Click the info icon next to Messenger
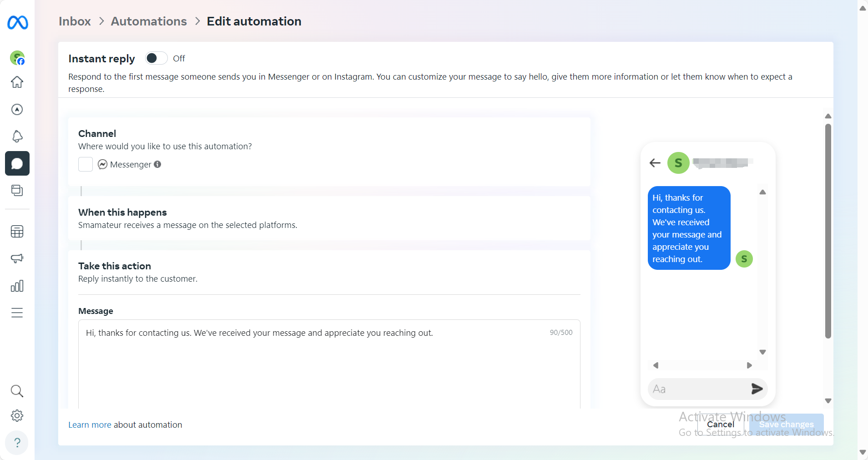The width and height of the screenshot is (868, 460). click(x=157, y=164)
